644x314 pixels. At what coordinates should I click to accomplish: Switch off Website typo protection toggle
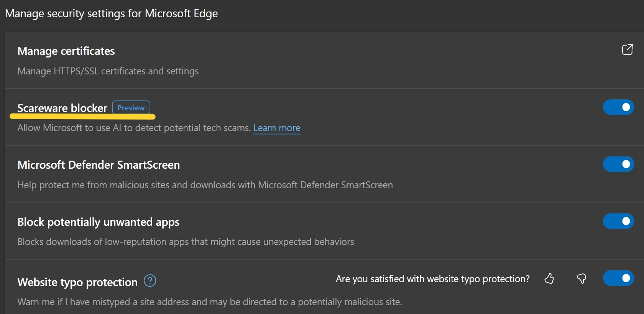point(618,278)
